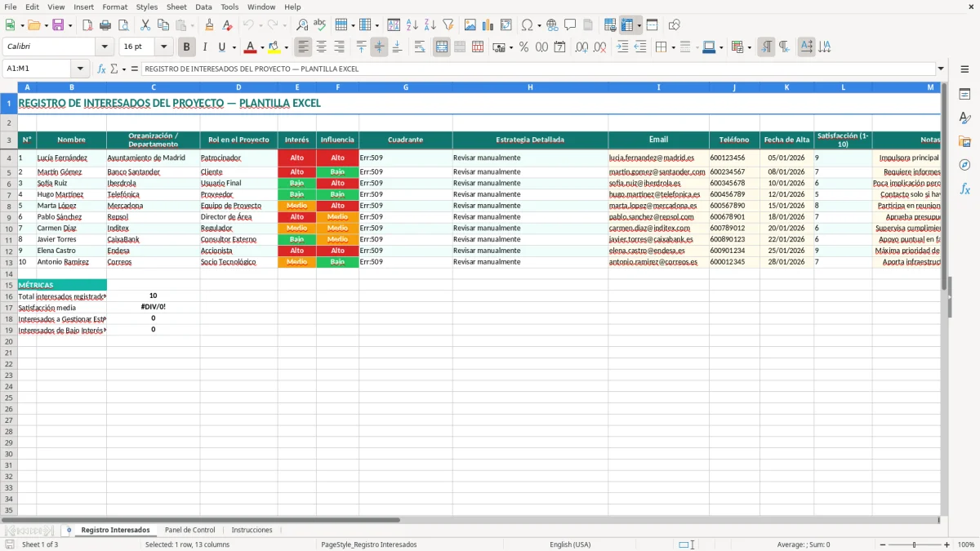Click the Insert Chart icon
This screenshot has height=551, width=980.
(488, 25)
